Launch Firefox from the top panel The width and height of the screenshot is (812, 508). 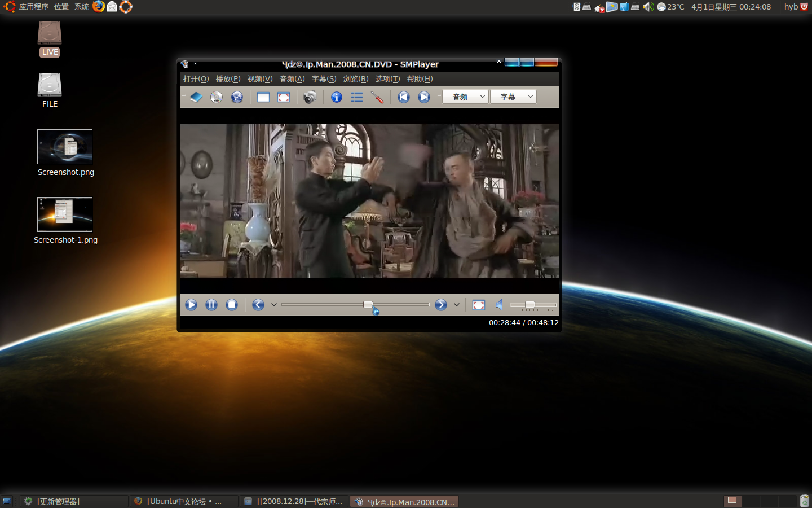tap(99, 7)
